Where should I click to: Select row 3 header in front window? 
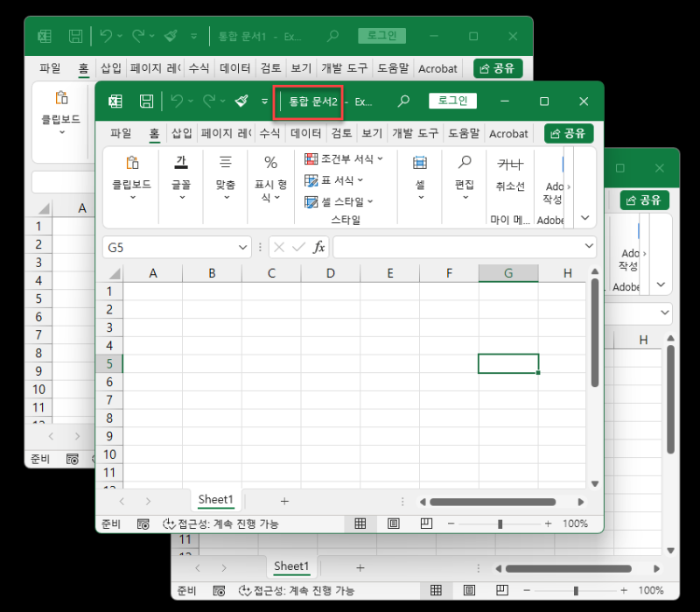coord(109,327)
